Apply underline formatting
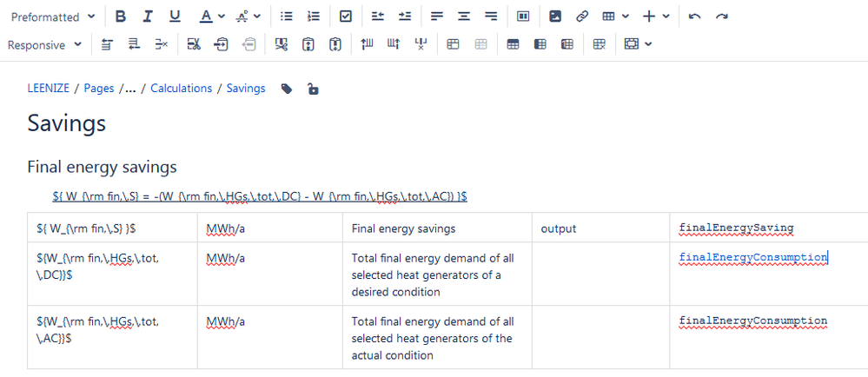The height and width of the screenshot is (377, 868). point(175,17)
